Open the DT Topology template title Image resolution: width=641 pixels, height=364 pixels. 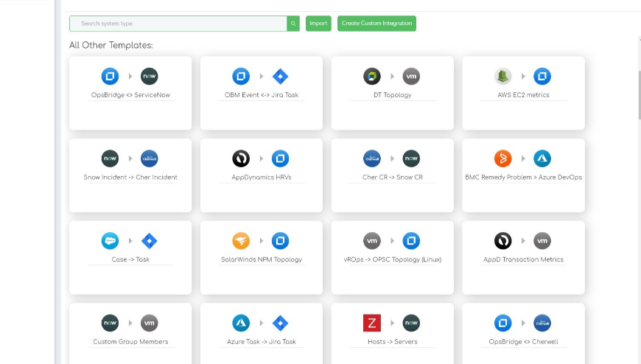click(393, 95)
